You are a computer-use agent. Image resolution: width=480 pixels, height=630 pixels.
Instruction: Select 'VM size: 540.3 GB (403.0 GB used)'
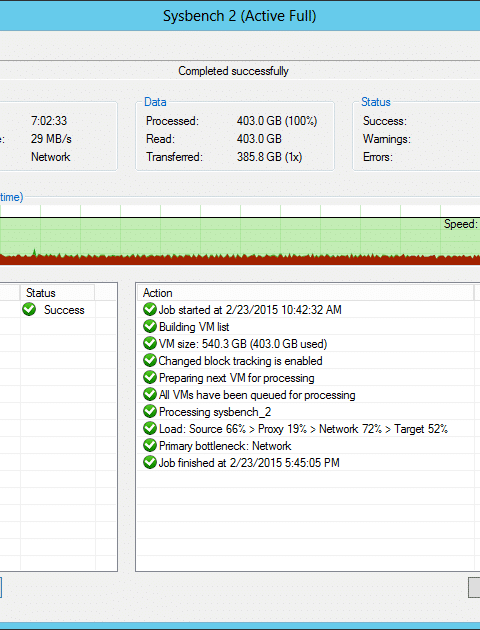pyautogui.click(x=306, y=344)
